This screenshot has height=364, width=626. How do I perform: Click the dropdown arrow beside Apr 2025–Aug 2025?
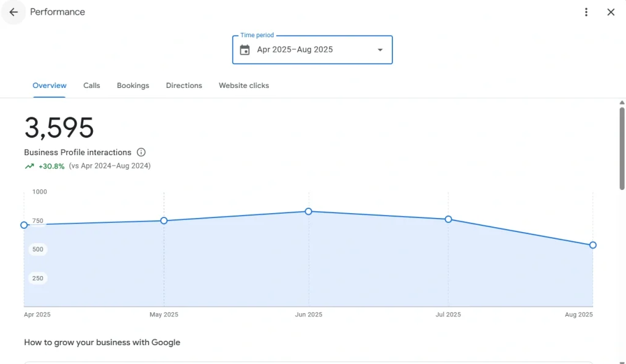380,49
